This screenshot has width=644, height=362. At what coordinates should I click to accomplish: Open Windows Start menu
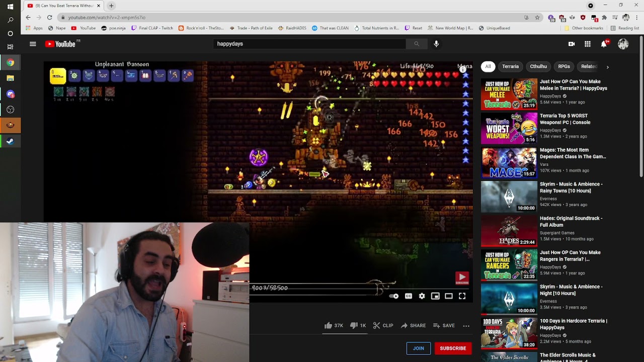(10, 6)
